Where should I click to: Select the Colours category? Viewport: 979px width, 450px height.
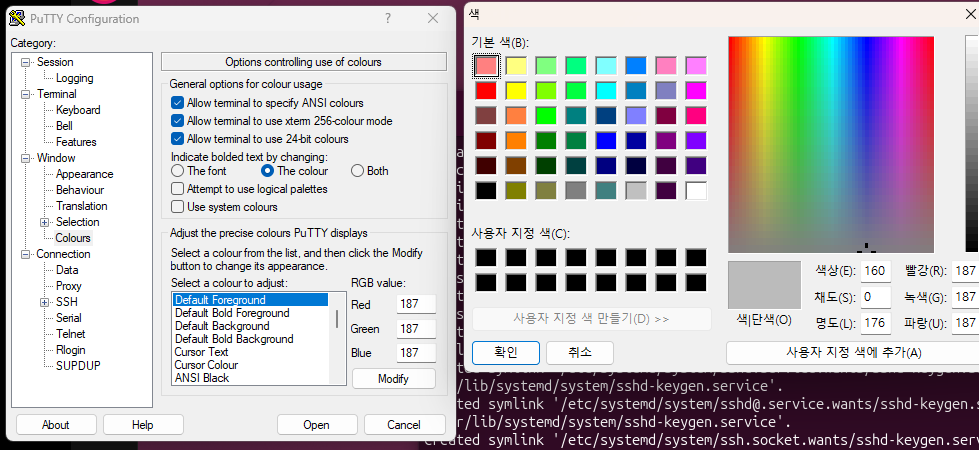point(73,238)
